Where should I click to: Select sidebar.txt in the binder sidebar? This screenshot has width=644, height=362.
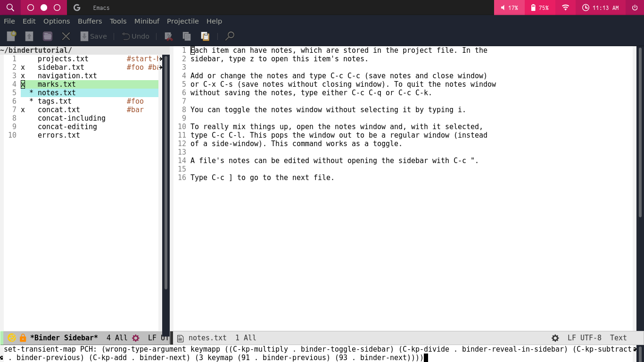(61, 67)
